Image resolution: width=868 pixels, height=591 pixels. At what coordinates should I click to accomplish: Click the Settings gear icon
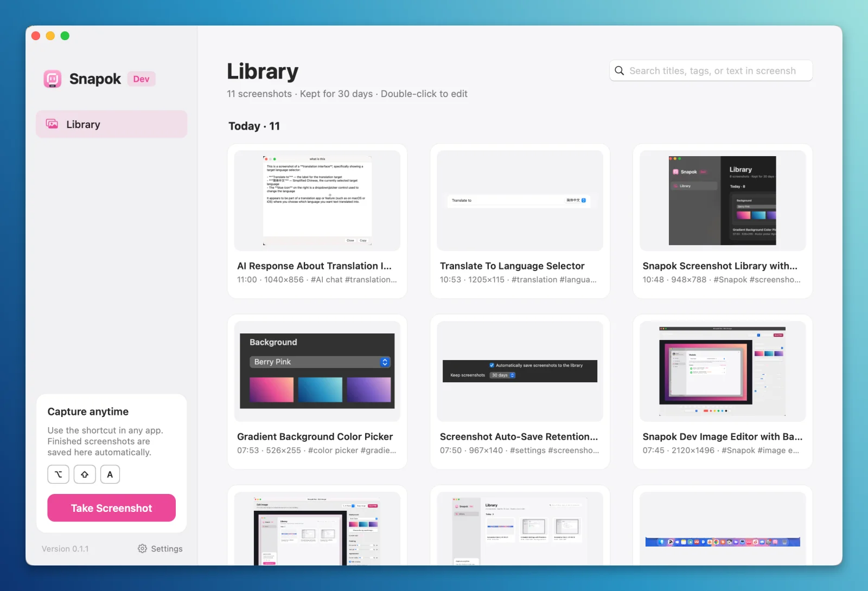click(142, 549)
